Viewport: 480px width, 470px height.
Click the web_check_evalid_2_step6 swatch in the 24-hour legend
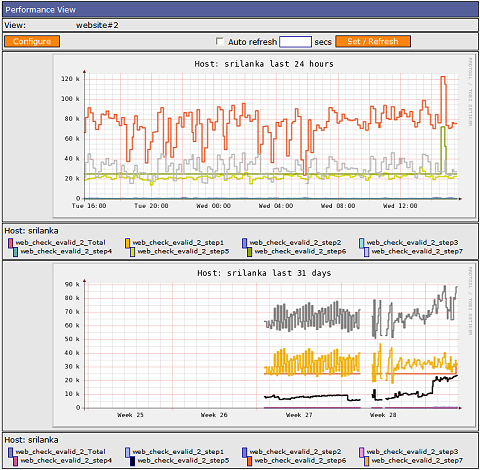[x=249, y=252]
